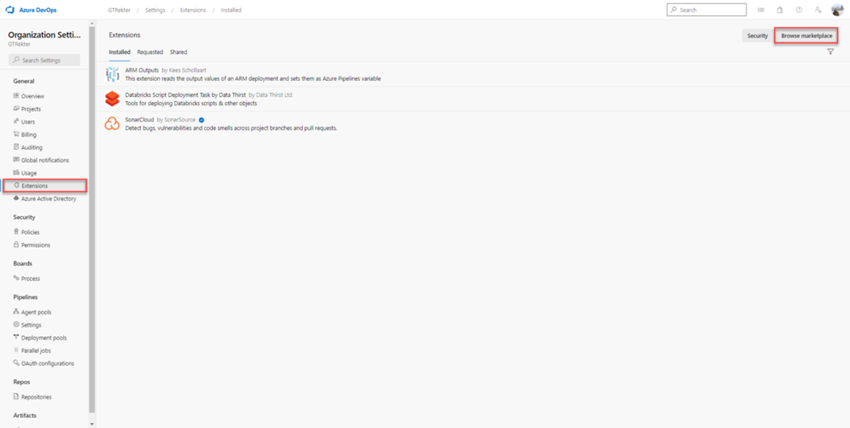
Task: Click the SonarCloud extension icon
Action: pyautogui.click(x=112, y=124)
